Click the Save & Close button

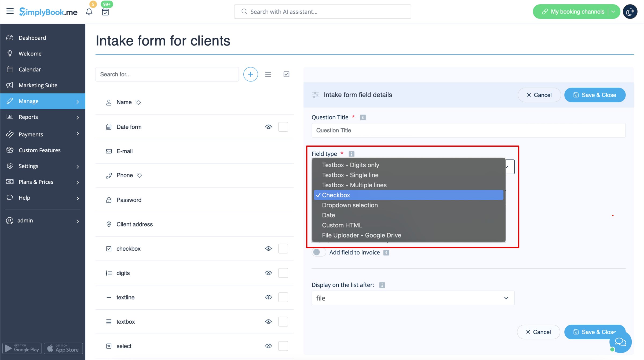coord(595,95)
